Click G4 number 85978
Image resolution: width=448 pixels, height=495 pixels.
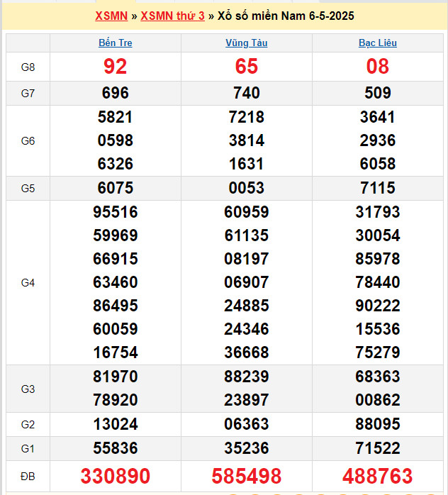coord(378,259)
